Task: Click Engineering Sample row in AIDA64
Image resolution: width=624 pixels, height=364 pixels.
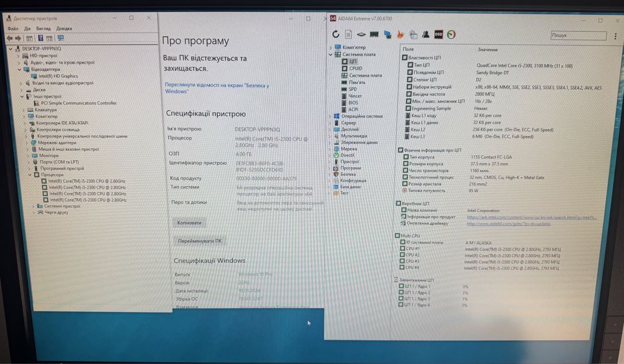Action: (447, 108)
